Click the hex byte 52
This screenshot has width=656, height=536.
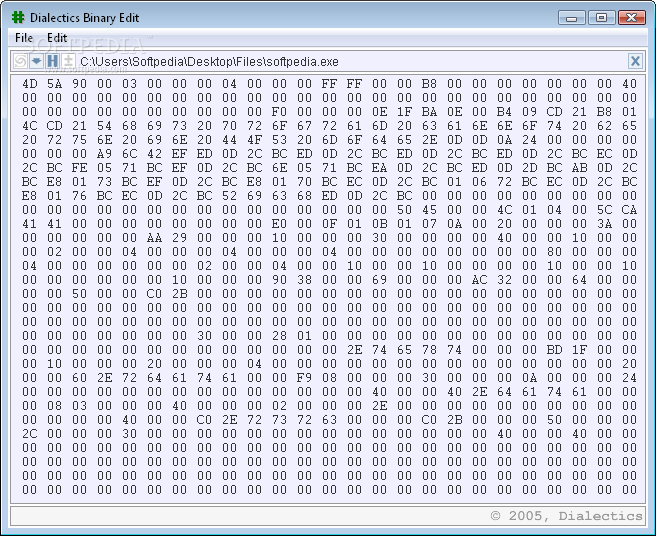229,196
